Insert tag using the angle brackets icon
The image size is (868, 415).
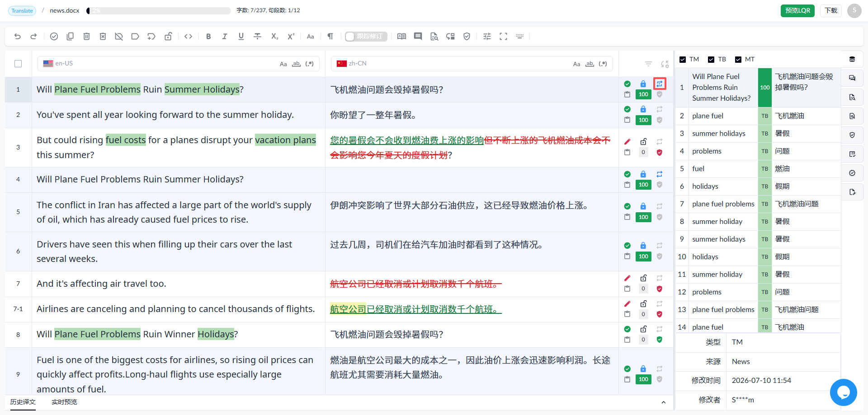[189, 37]
